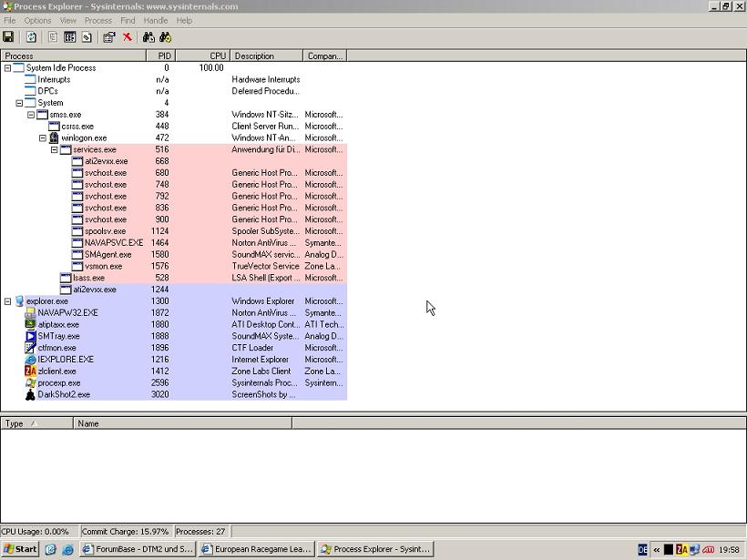747x560 pixels.
Task: Collapse the services.exe tree node
Action: (55, 149)
